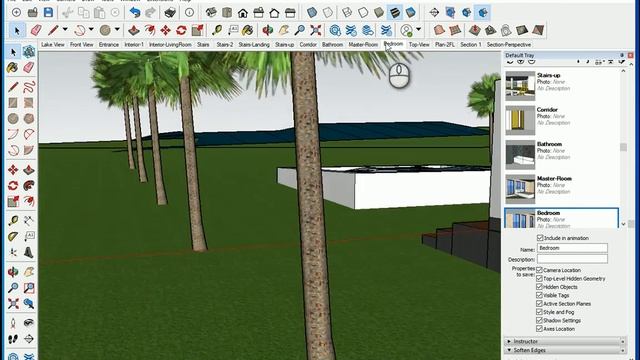This screenshot has height=360, width=640.
Task: Save the model with floppy disk icon
Action: pos(49,12)
